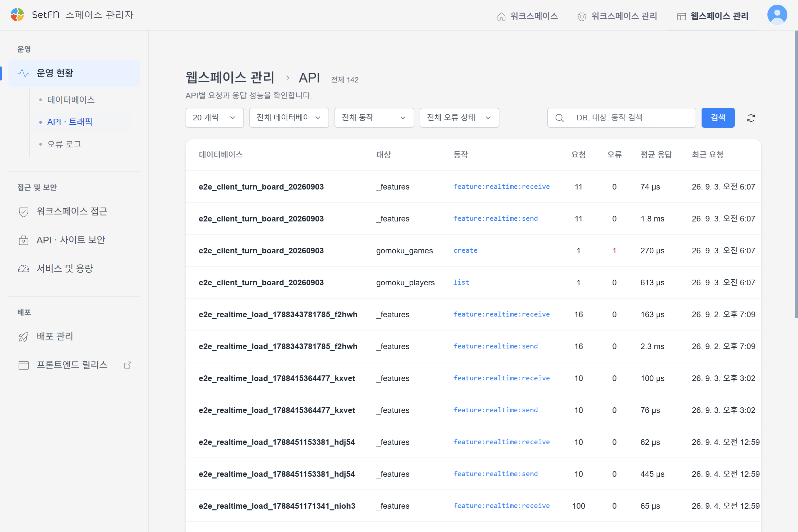This screenshot has width=798, height=532.
Task: Focus the DB, 대상, 동작 검색 input field
Action: [621, 118]
